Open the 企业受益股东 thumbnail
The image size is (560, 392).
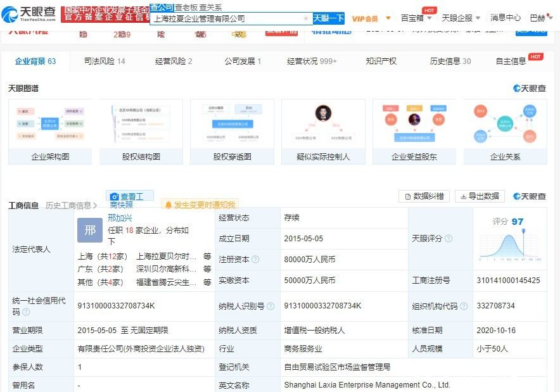click(414, 132)
